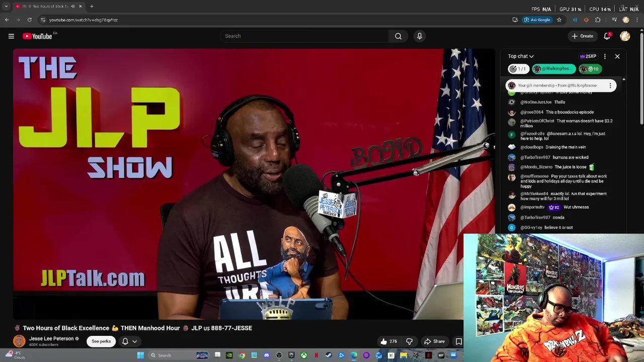644x362 pixels.
Task: Click chat user @NoOneJustJoe
Action: click(x=536, y=102)
